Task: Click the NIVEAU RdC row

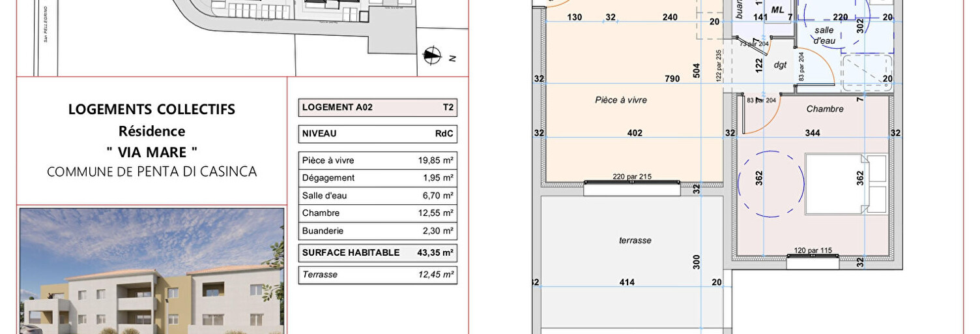Action: click(378, 134)
